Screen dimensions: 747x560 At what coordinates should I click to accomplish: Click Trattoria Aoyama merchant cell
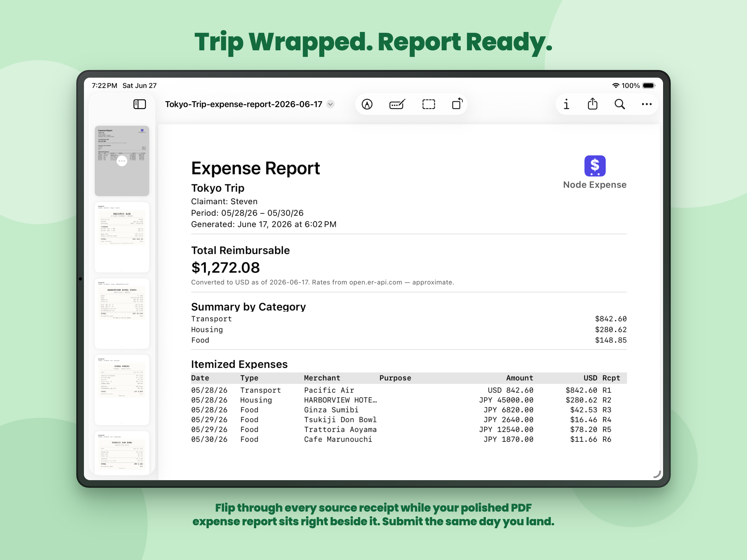340,429
